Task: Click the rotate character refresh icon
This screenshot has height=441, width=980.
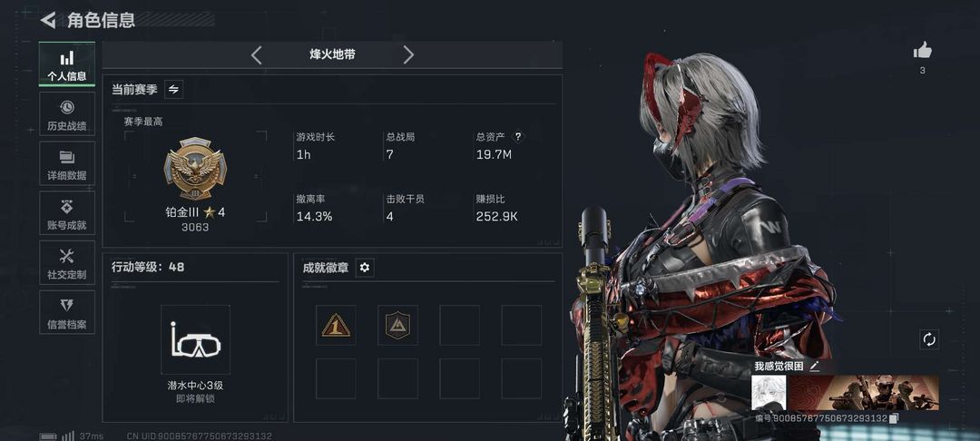Action: point(929,339)
